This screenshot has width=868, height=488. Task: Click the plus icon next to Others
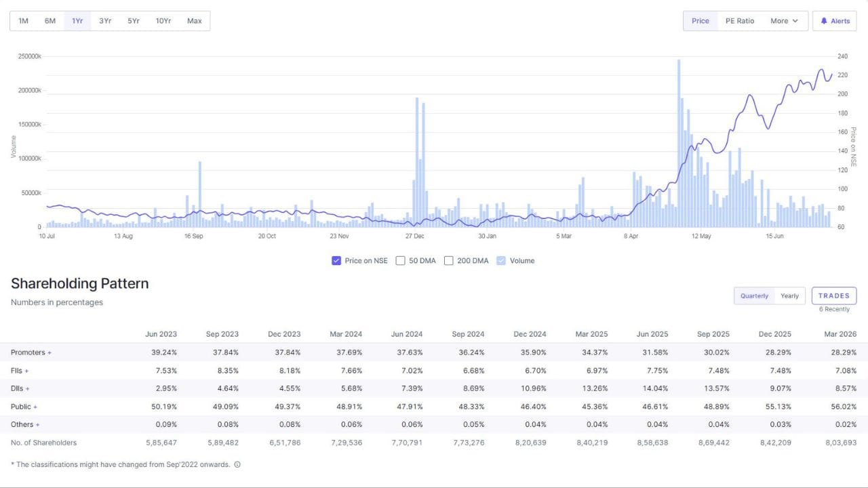tap(37, 425)
